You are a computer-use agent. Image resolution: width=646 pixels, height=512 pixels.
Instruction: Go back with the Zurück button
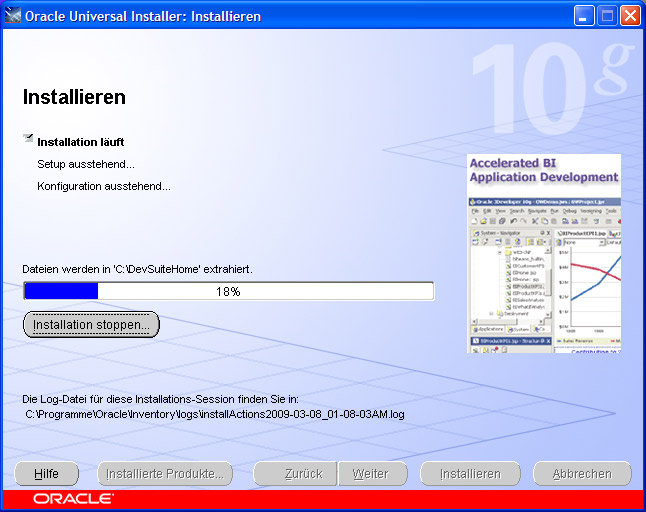tap(296, 474)
